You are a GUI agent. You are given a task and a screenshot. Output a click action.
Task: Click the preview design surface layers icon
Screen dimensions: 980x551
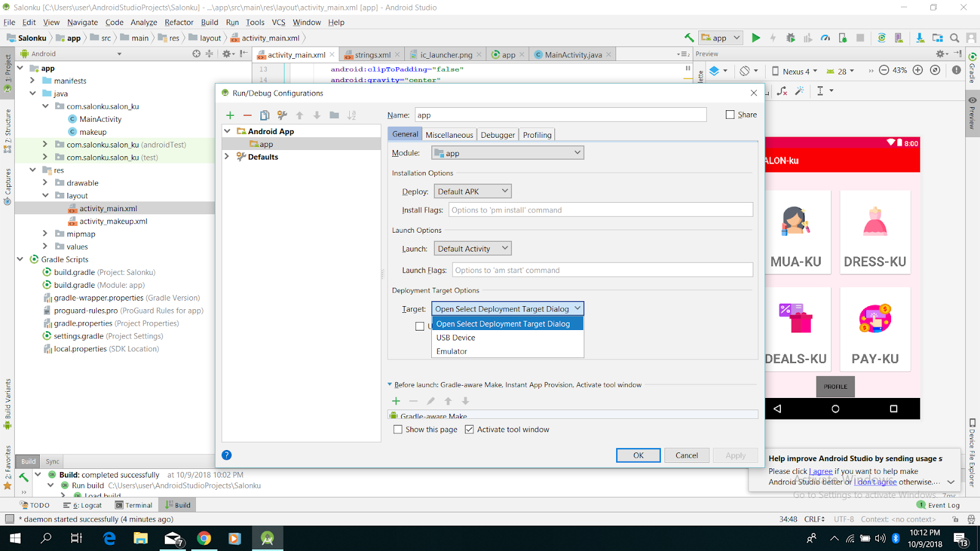tap(714, 71)
